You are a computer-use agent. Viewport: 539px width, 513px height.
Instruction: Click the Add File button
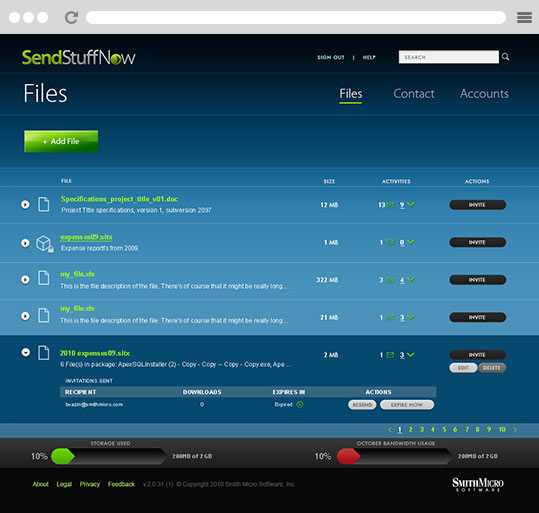(x=61, y=141)
